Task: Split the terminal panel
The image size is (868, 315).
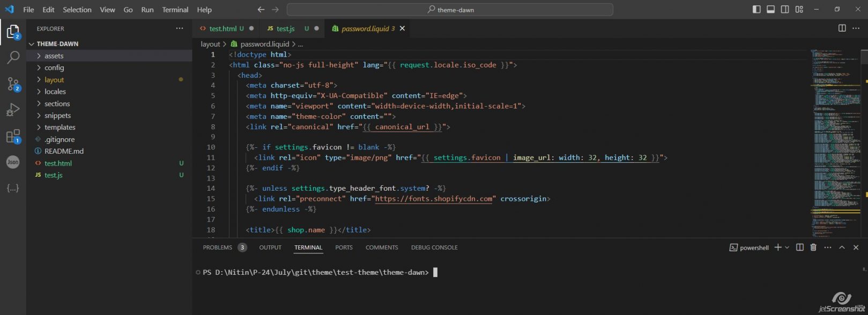Action: pos(800,247)
